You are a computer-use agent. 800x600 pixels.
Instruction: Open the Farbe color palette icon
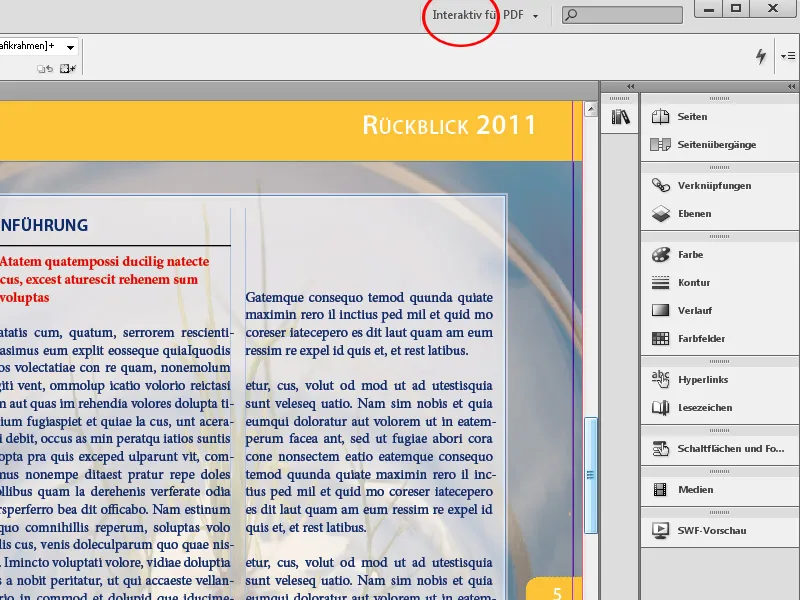[x=661, y=255]
